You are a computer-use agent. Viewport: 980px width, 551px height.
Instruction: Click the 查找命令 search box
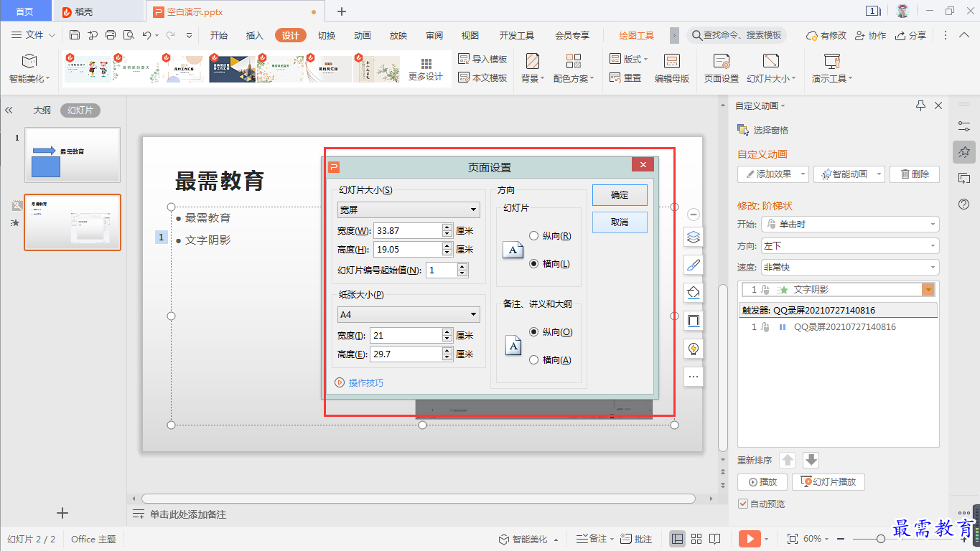737,35
